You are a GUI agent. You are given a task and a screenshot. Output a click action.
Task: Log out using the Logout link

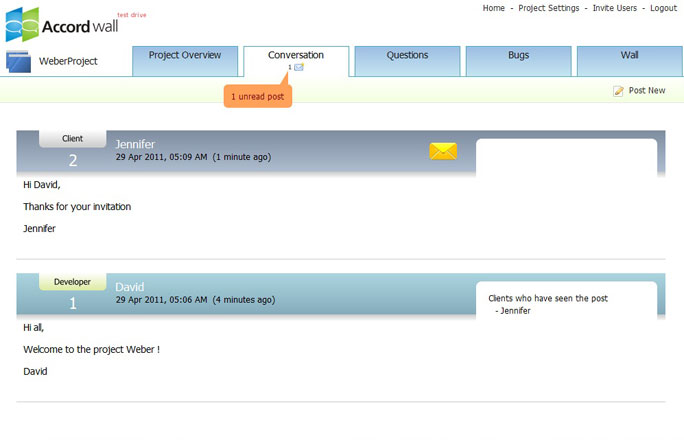(x=663, y=8)
